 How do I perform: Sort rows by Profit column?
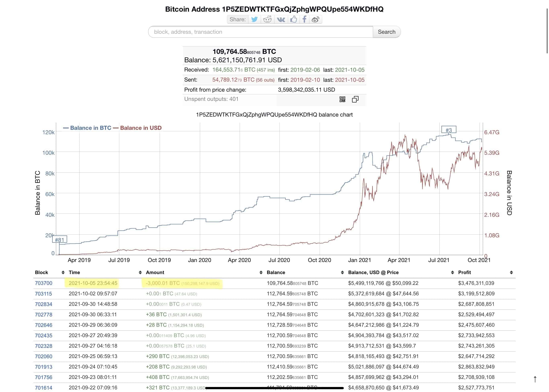(511, 272)
